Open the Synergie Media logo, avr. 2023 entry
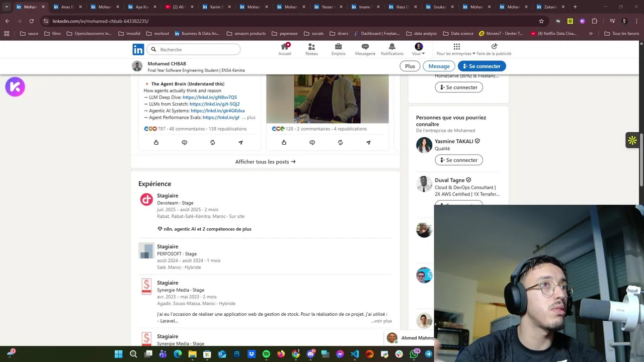 coord(146,287)
